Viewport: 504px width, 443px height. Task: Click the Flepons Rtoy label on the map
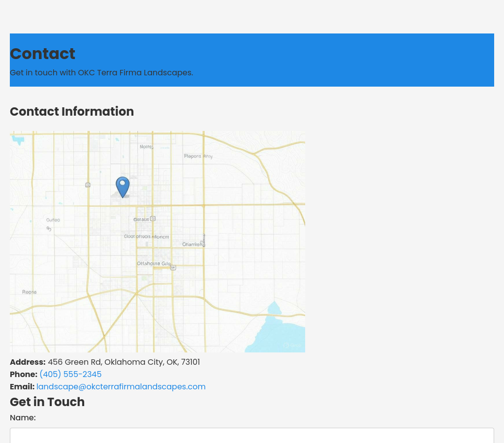(198, 156)
